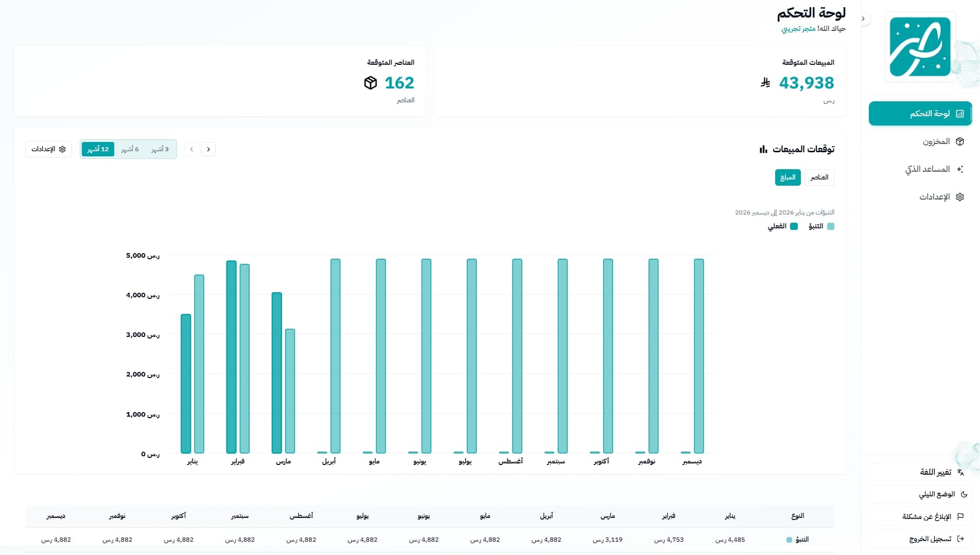Click the sidebar settings gear icon
This screenshot has height=555, width=980.
click(959, 197)
